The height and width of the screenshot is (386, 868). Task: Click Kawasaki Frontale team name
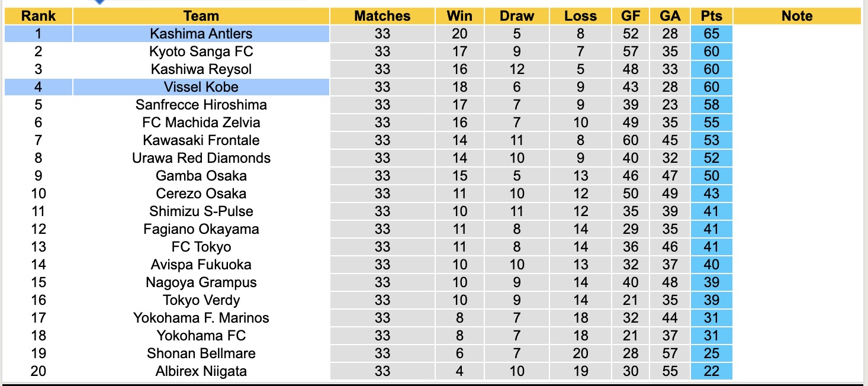click(201, 140)
